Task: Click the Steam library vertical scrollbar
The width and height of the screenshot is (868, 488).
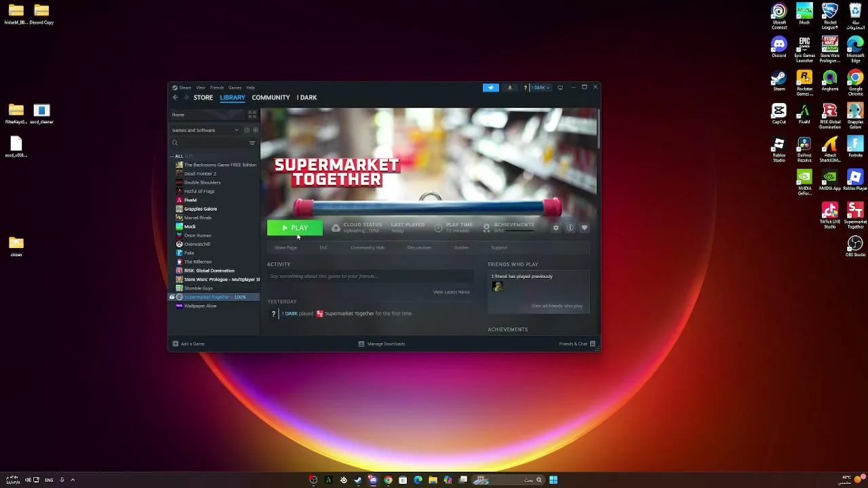Action: coord(598,129)
